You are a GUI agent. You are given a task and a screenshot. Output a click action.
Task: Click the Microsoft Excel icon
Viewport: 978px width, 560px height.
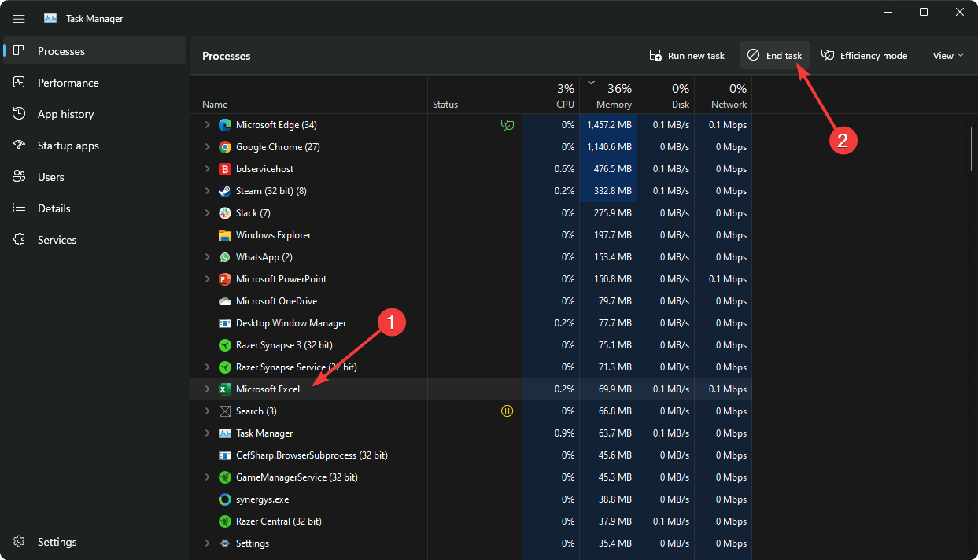click(224, 389)
